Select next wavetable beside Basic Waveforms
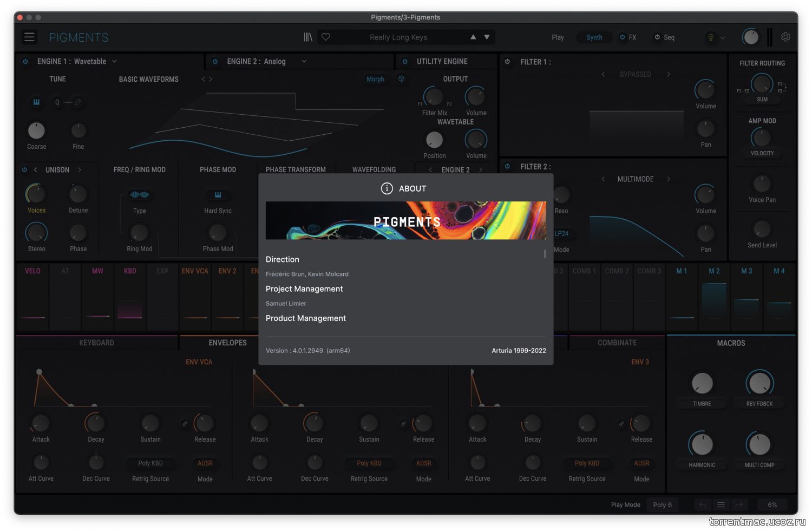 coord(211,79)
